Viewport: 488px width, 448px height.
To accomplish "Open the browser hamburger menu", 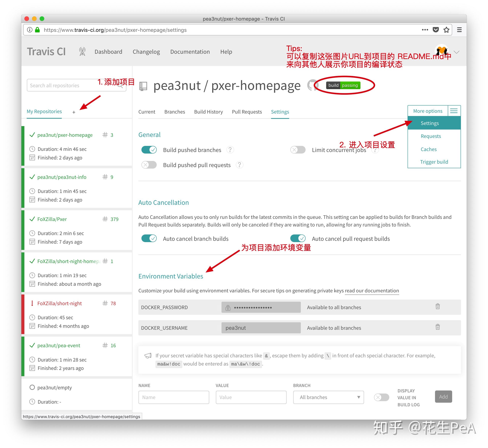I will pos(459,30).
